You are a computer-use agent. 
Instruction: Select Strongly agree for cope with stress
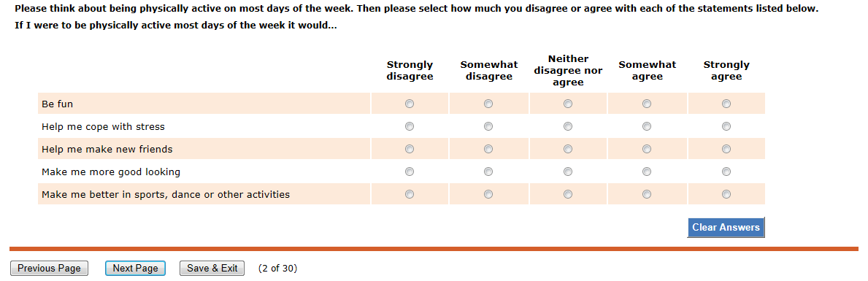click(726, 127)
